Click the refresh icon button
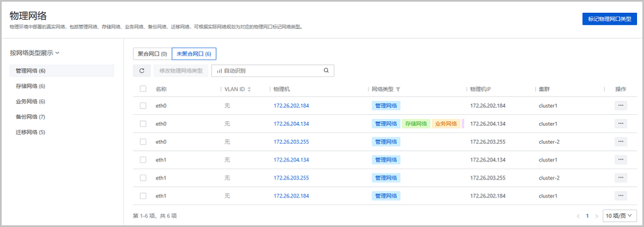This screenshot has height=227, width=644. tap(142, 71)
